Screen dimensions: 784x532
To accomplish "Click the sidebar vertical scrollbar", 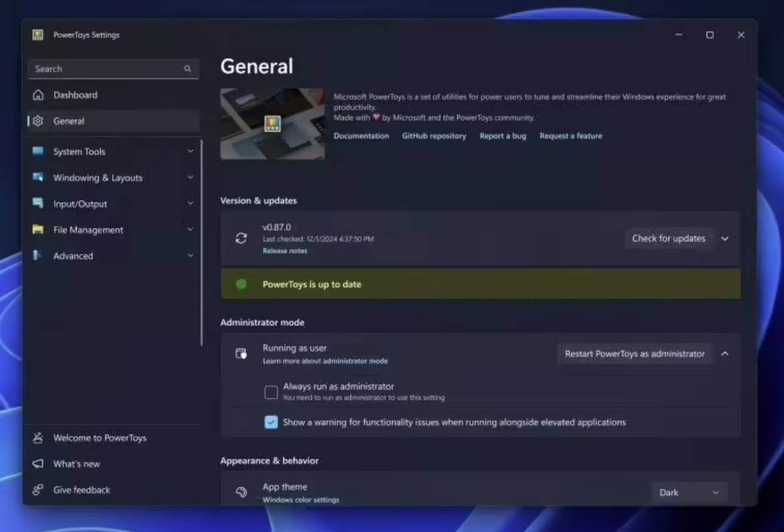I will click(x=202, y=243).
